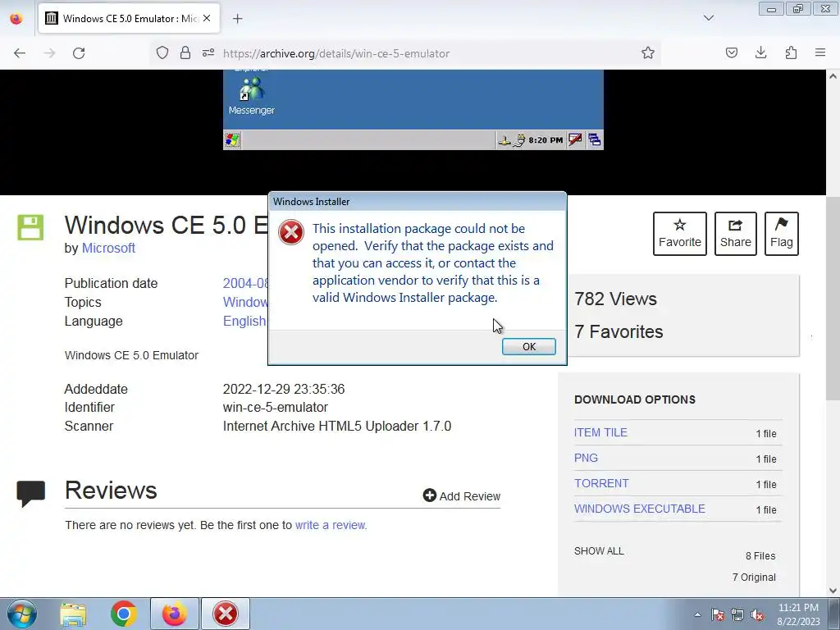840x630 pixels.
Task: Open Firefox downloads panel
Action: click(x=760, y=52)
